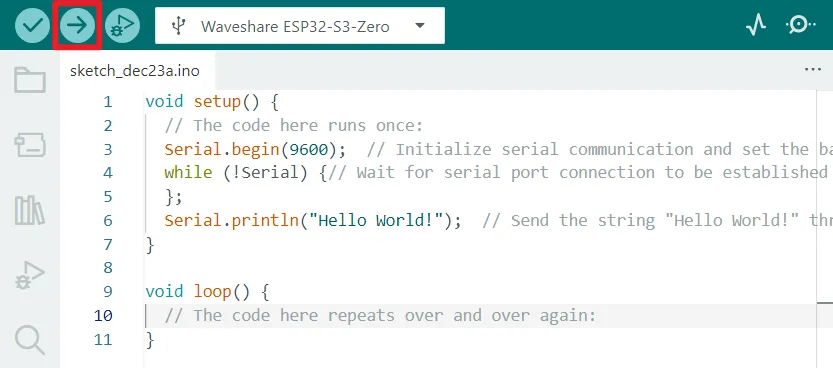Click line number 1 in the gutter
This screenshot has height=368, width=833.
click(x=108, y=101)
